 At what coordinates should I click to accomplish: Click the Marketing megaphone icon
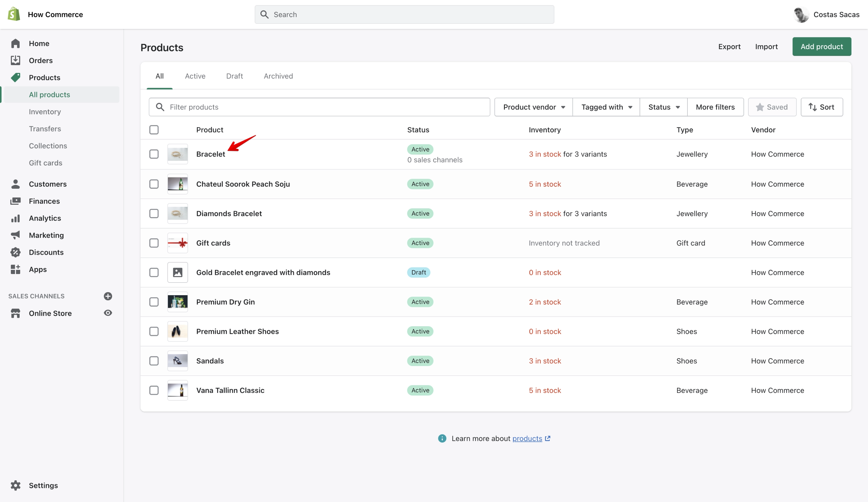[x=15, y=235]
